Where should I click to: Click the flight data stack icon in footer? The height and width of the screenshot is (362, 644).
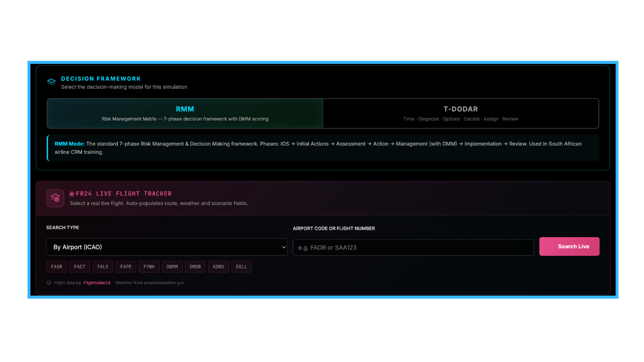(x=48, y=283)
